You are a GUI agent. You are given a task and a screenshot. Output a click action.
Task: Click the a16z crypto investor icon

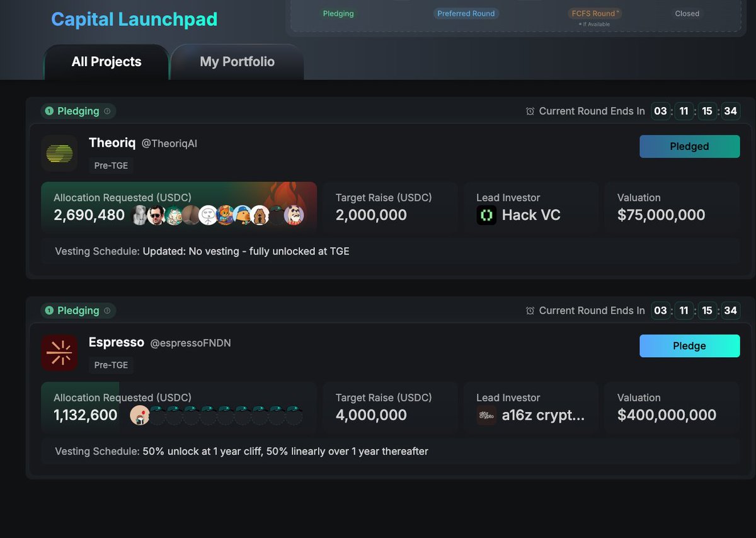[x=486, y=415]
